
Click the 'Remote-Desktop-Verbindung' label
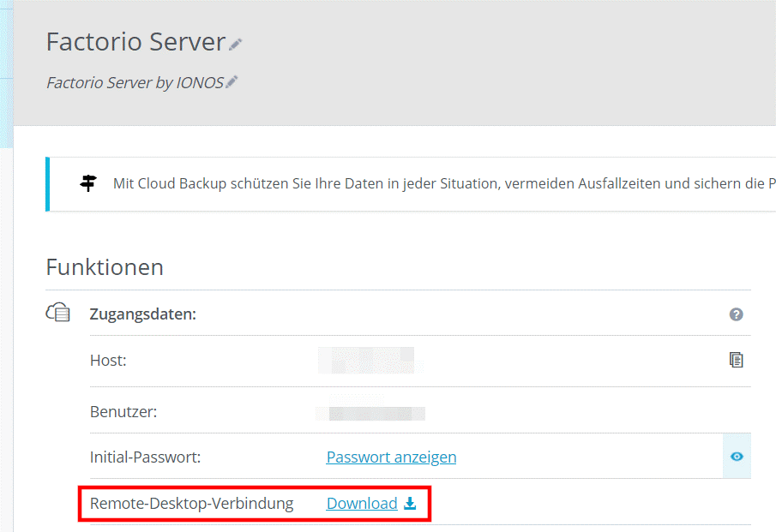pyautogui.click(x=191, y=504)
